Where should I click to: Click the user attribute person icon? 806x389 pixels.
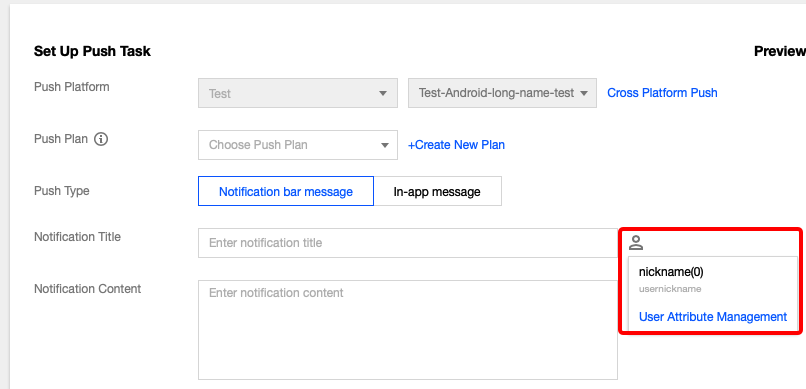pos(636,243)
